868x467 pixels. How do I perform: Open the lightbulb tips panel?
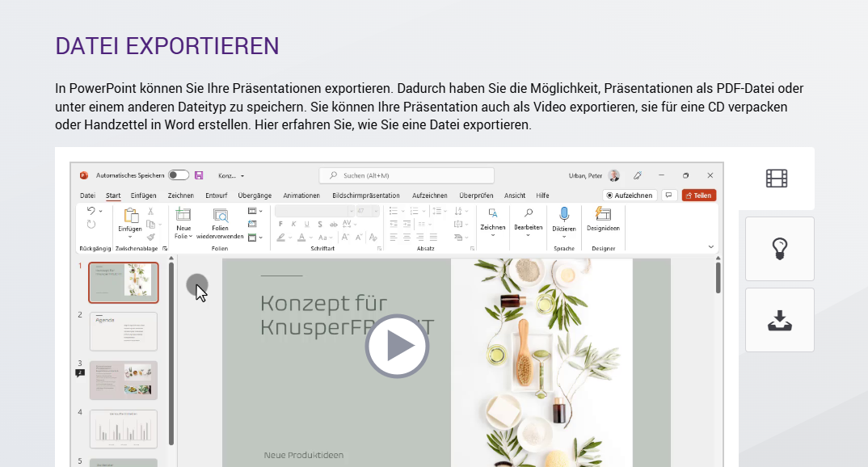(x=779, y=248)
